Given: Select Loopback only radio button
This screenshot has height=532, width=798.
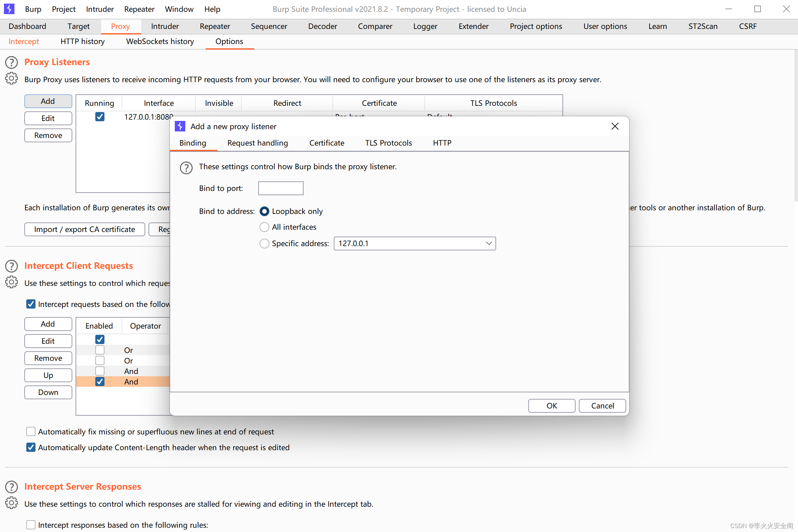Looking at the screenshot, I should [264, 211].
